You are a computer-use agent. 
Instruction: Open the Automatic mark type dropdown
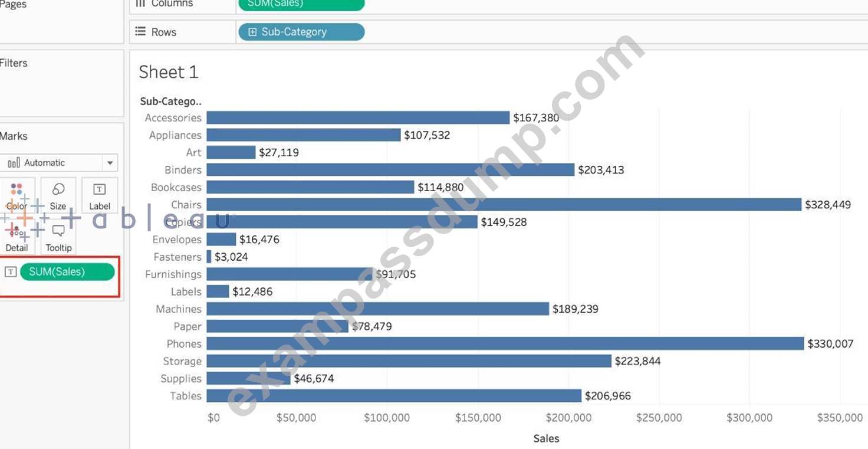59,162
